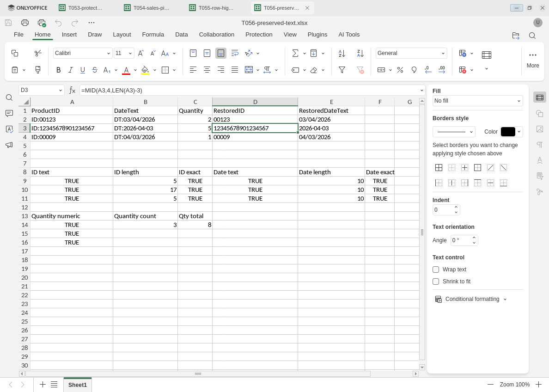Image resolution: width=549 pixels, height=392 pixels.
Task: Expand the formula bar
Action: click(421, 91)
